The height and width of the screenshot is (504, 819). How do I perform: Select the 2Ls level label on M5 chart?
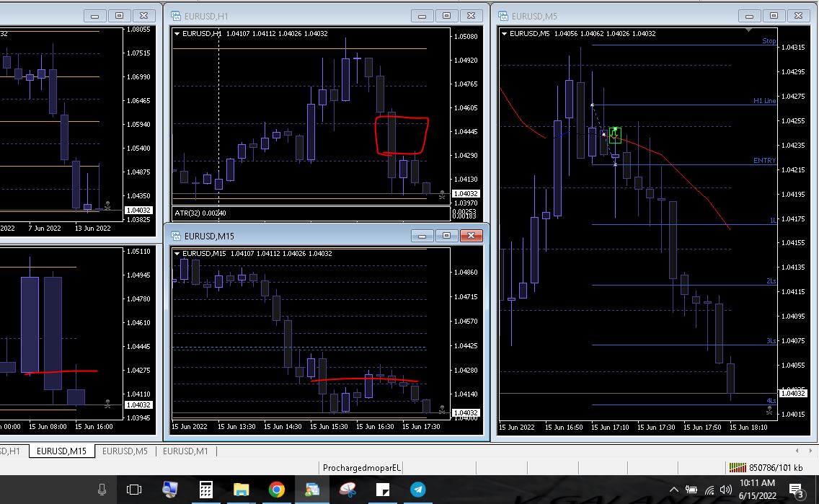pyautogui.click(x=771, y=281)
